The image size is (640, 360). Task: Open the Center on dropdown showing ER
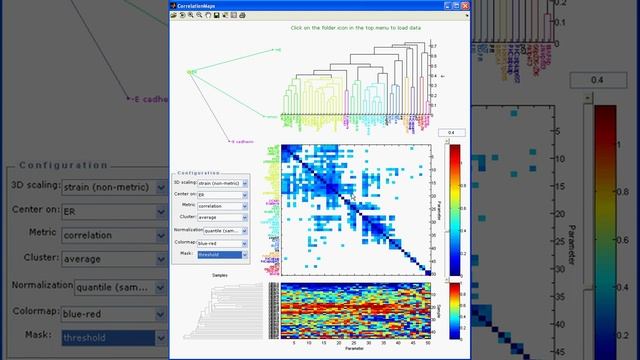pyautogui.click(x=222, y=195)
